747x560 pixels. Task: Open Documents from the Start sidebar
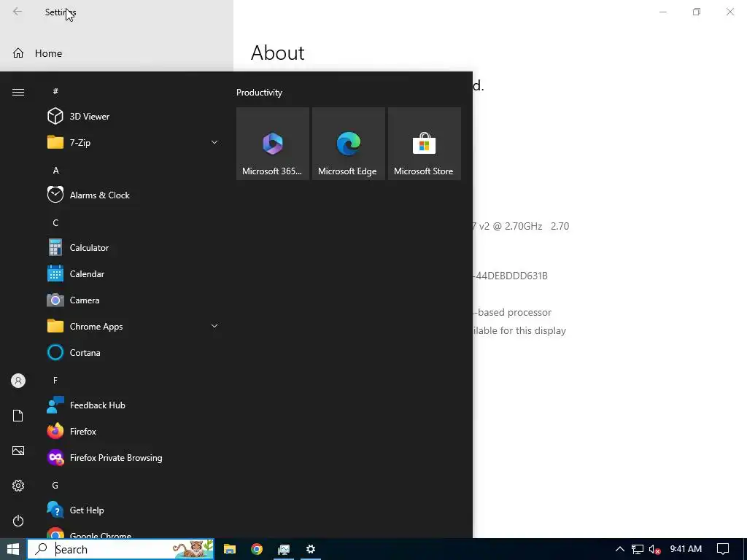point(18,416)
